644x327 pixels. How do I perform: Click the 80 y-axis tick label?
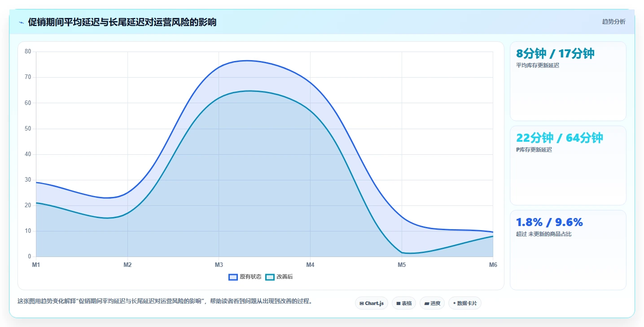(x=28, y=52)
